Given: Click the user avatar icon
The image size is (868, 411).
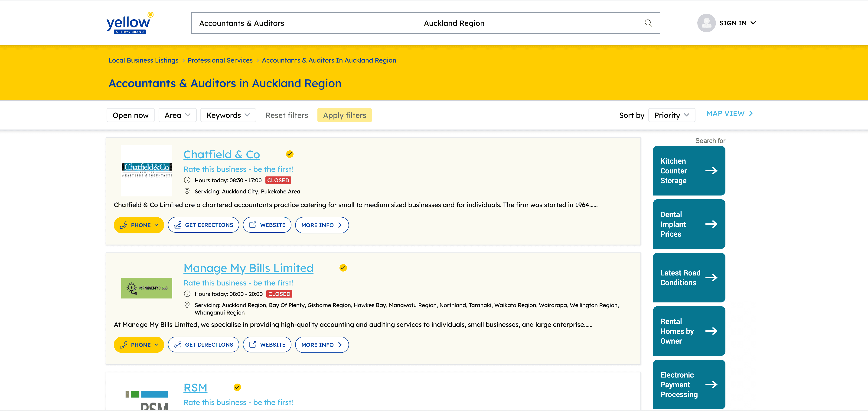Looking at the screenshot, I should (706, 23).
